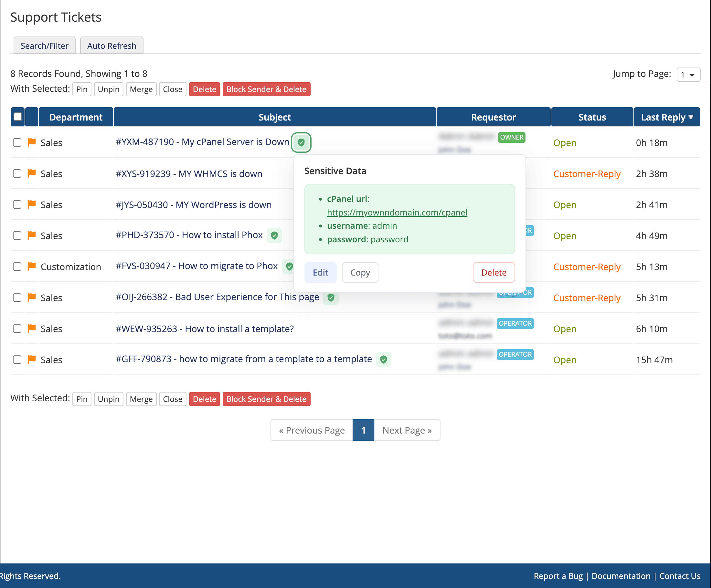
Task: Open the myownndomain.com/cpanel link
Action: 397,212
